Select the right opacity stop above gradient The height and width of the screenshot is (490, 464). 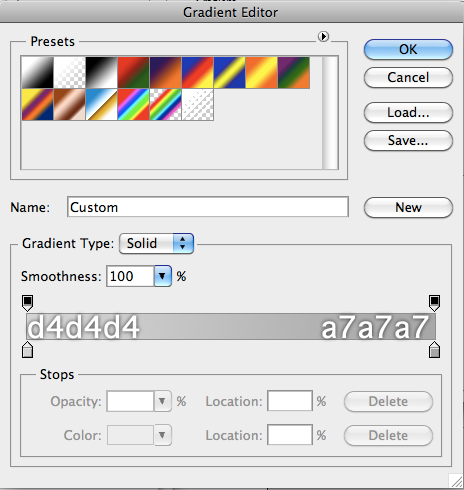pos(434,303)
